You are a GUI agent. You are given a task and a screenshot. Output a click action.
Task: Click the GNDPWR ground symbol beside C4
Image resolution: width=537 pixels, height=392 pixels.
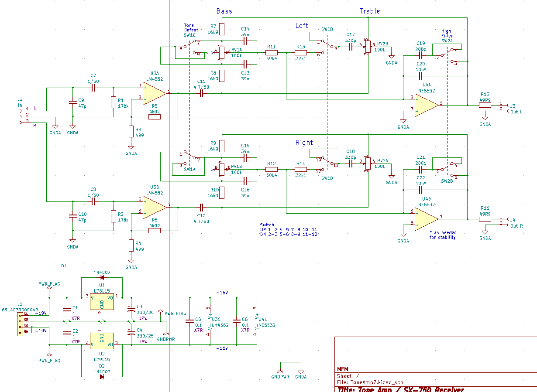point(166,334)
